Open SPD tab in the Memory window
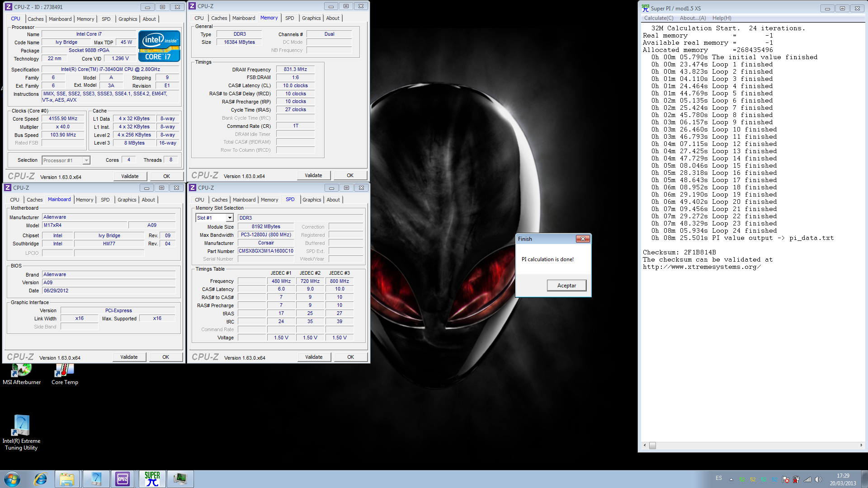Screen dimensions: 868x488 pos(290,18)
